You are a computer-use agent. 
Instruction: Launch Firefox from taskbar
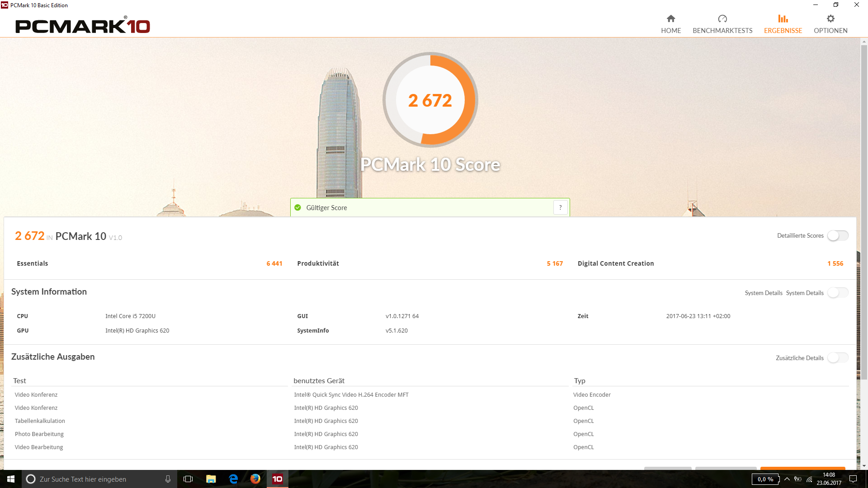coord(255,479)
